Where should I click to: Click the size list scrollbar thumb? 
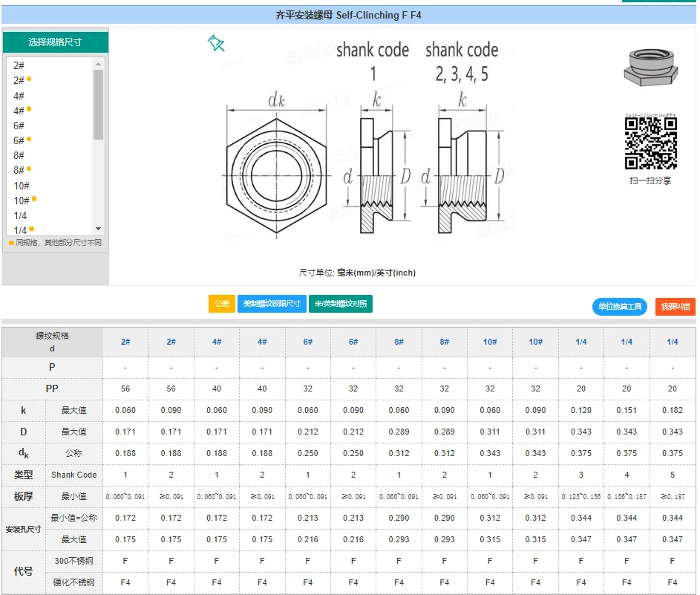pos(98,104)
